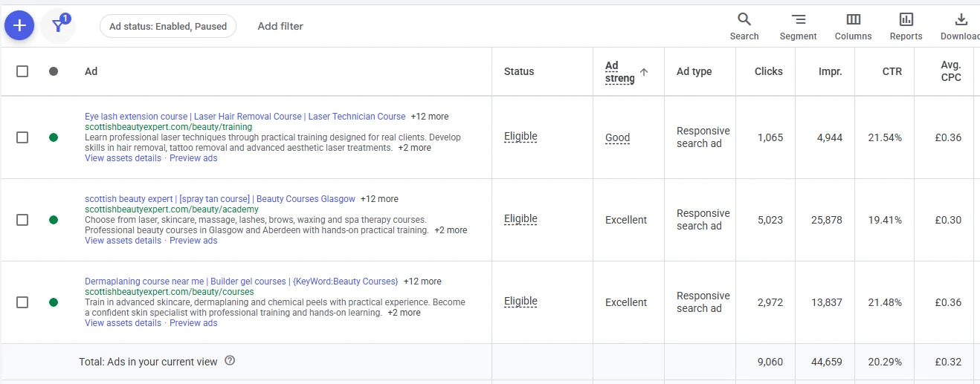This screenshot has width=980, height=384.
Task: Click View assets details on scottish beauty expert ad
Action: click(123, 241)
